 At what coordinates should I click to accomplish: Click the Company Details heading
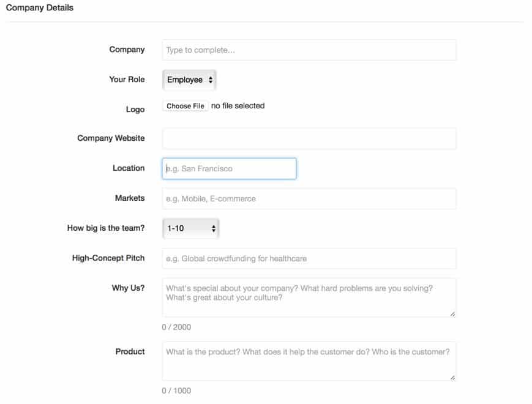pos(40,8)
